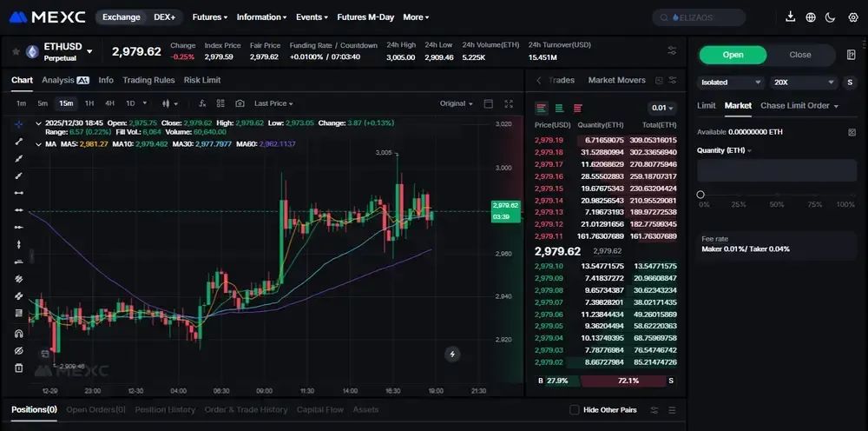Switch to the Trading Rules tab
The width and height of the screenshot is (868, 431).
click(x=148, y=80)
